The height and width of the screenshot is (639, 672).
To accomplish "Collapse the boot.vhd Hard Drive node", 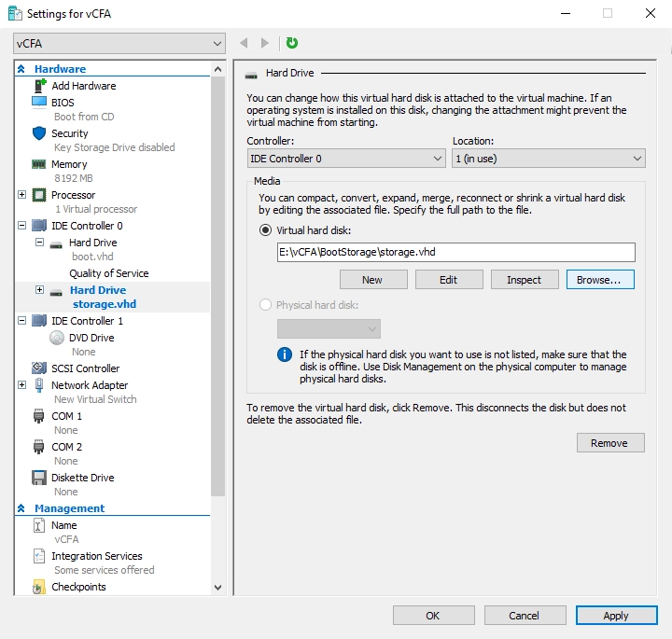I will pos(39,243).
